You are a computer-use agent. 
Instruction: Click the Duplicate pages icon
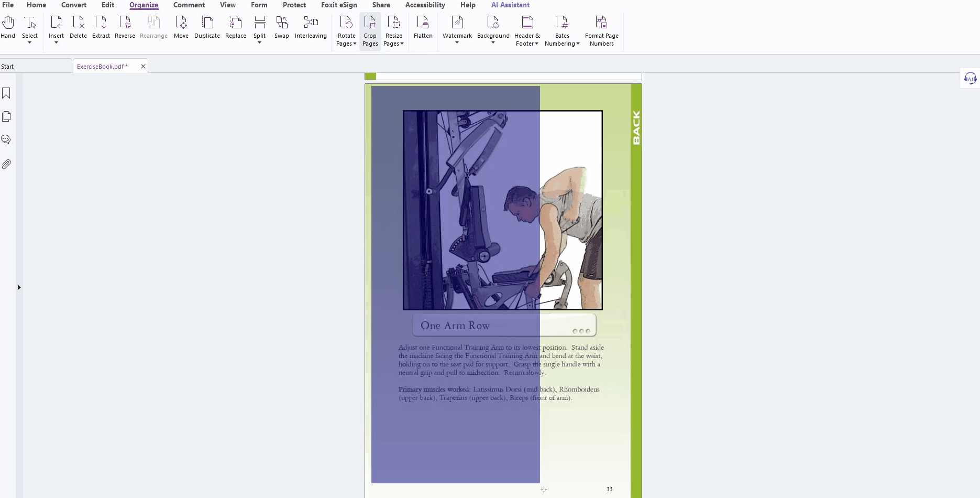click(207, 23)
